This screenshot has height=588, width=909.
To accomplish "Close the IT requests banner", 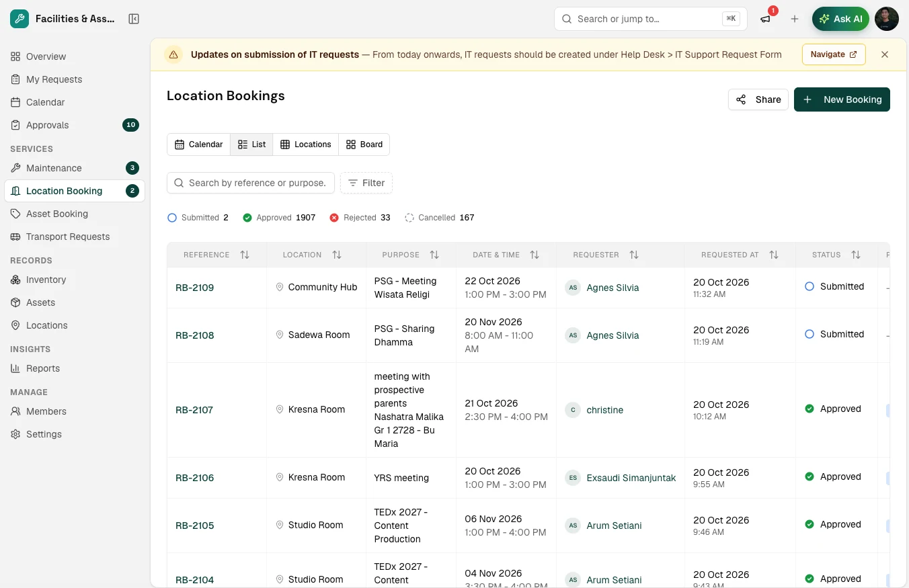I will (885, 54).
